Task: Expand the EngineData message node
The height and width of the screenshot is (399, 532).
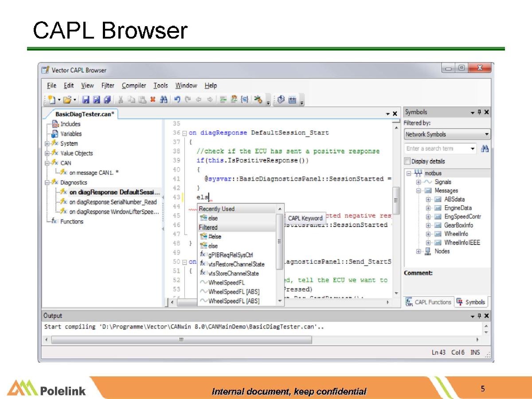Action: tap(428, 208)
